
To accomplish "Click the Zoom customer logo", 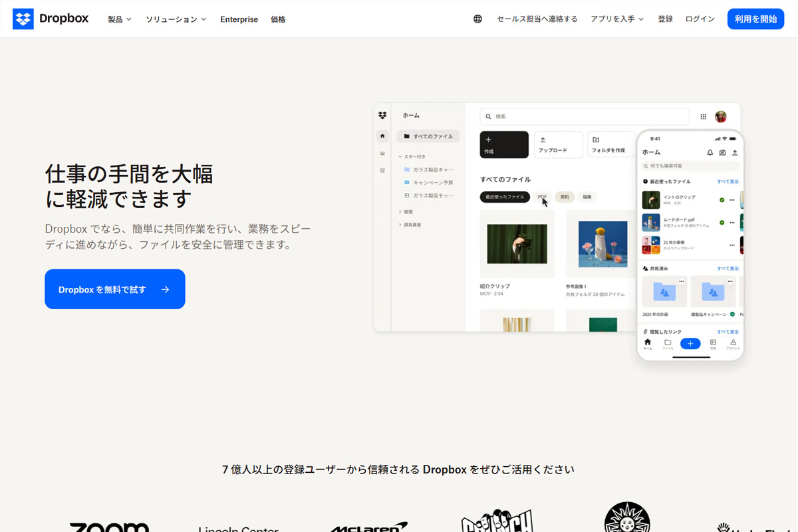I will 109,527.
